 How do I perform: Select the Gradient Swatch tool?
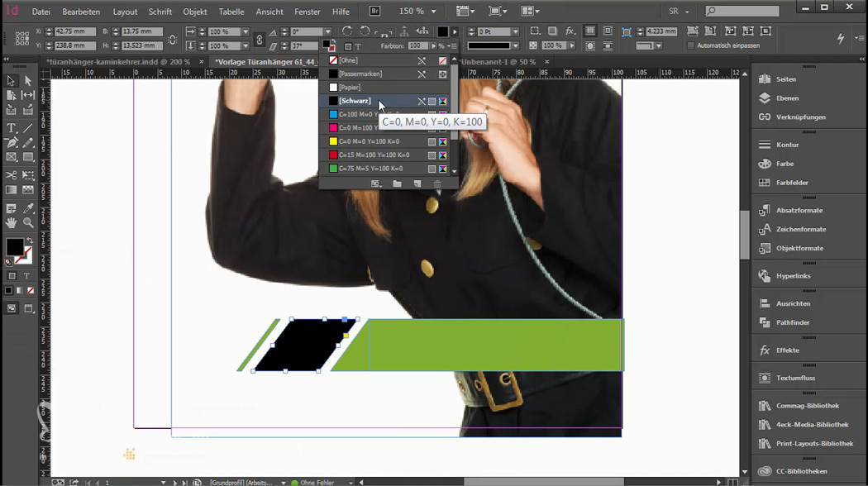point(11,190)
